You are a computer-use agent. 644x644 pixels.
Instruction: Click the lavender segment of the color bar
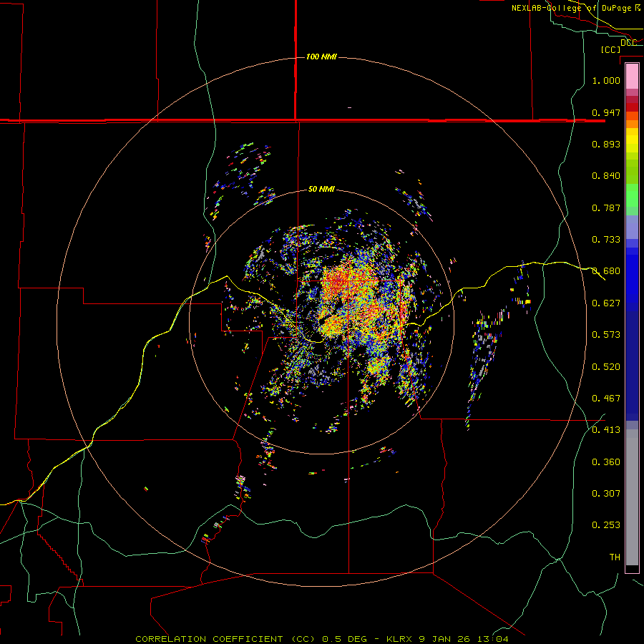pyautogui.click(x=632, y=227)
